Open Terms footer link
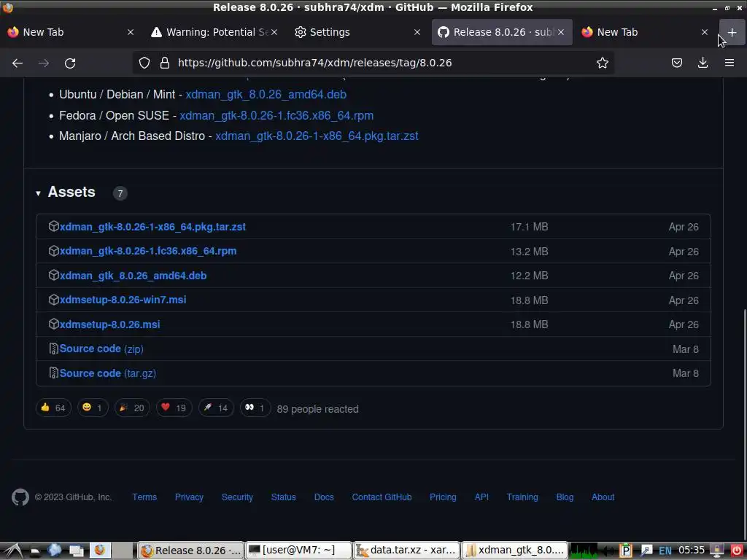Image resolution: width=747 pixels, height=560 pixels. point(144,497)
